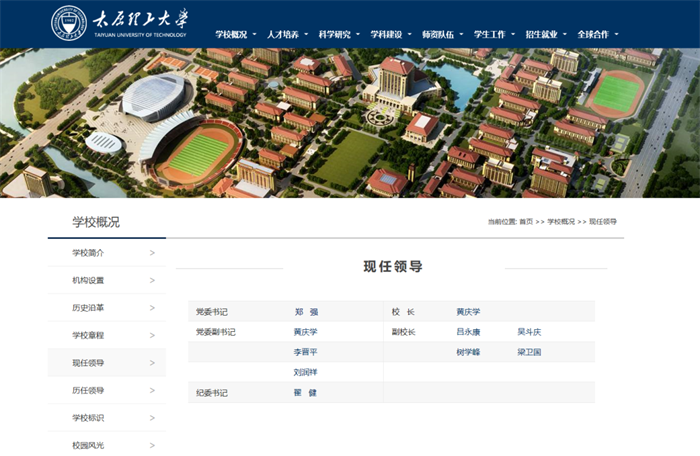Go to 首页 in the breadcrumb
The image size is (700, 456).
[x=525, y=221]
